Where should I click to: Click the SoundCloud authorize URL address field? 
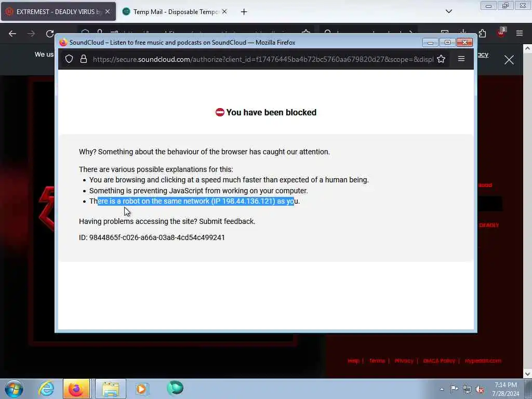[x=263, y=59]
